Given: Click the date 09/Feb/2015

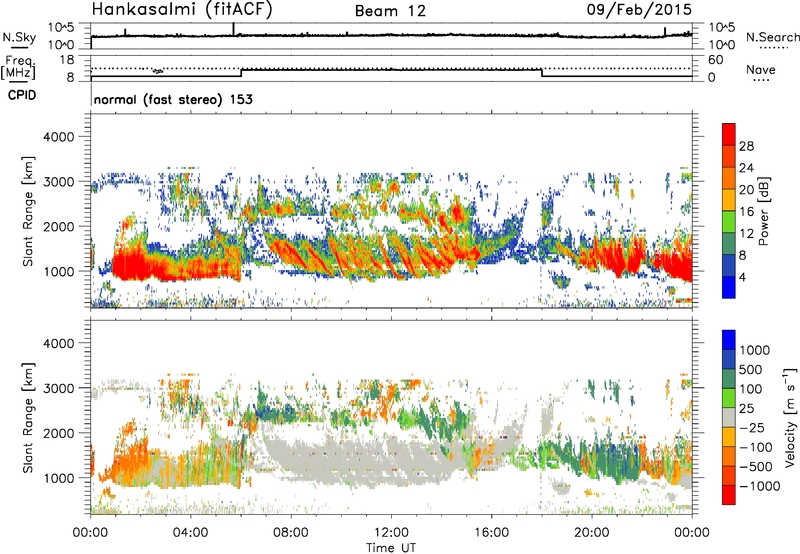Looking at the screenshot, I should (639, 10).
